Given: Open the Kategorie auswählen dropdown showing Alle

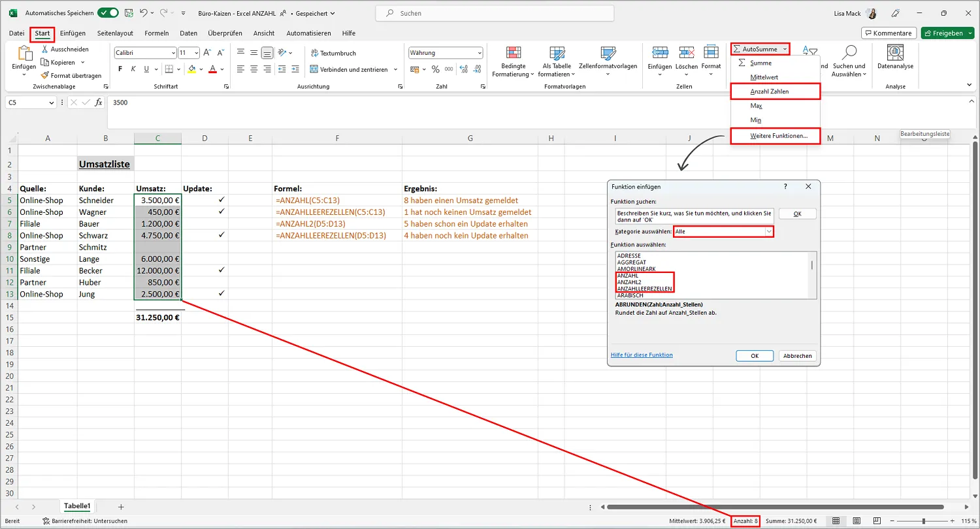Looking at the screenshot, I should [723, 231].
